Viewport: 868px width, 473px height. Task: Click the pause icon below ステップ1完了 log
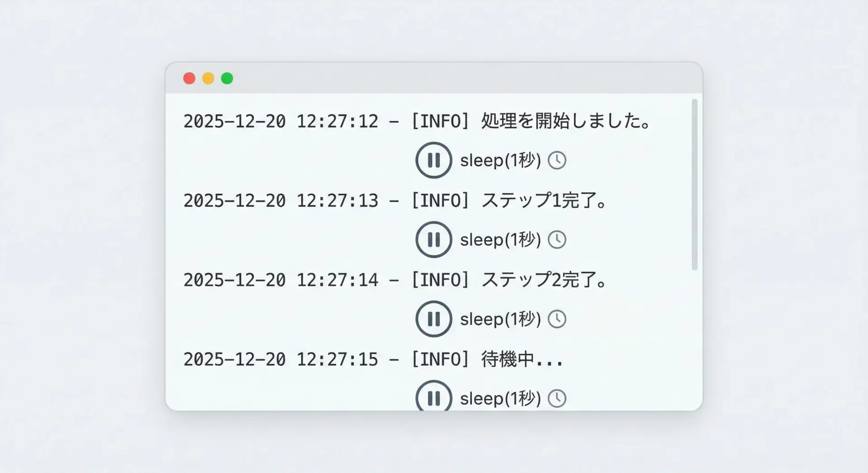pyautogui.click(x=434, y=239)
